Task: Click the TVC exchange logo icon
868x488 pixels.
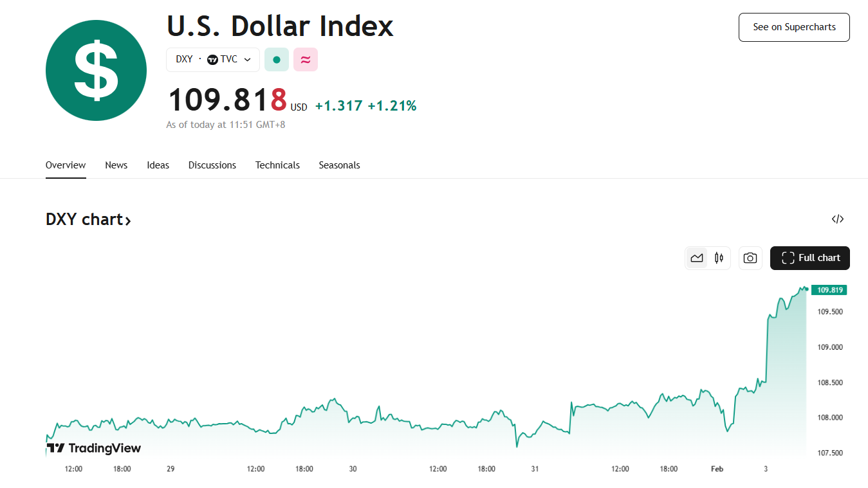Action: (213, 60)
